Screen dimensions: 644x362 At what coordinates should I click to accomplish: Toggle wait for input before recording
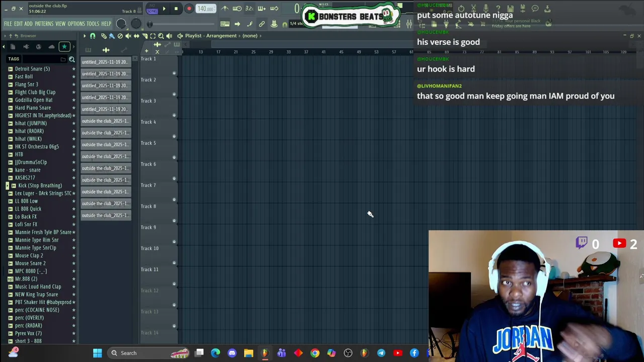[237, 8]
